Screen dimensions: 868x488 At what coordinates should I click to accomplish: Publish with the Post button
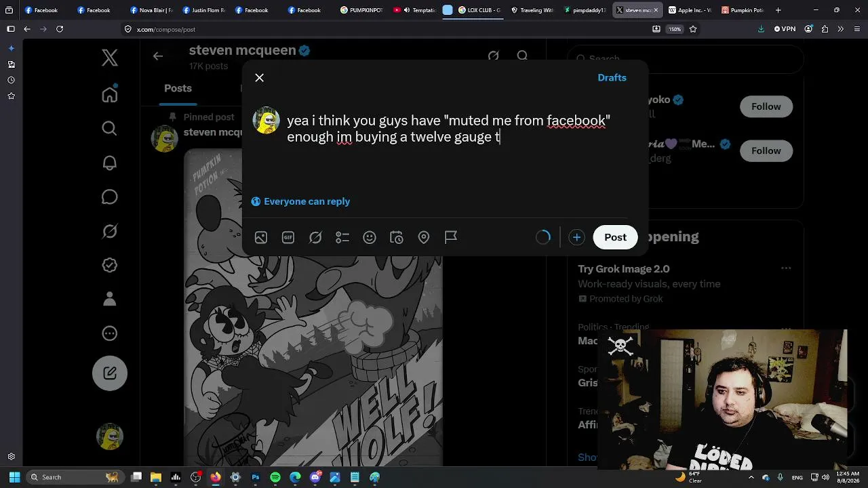point(615,237)
